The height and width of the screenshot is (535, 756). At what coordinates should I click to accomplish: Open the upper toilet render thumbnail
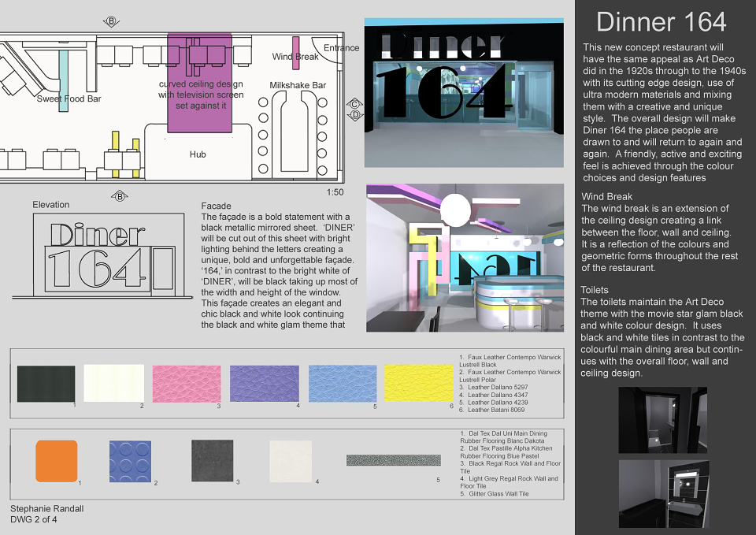pyautogui.click(x=663, y=420)
